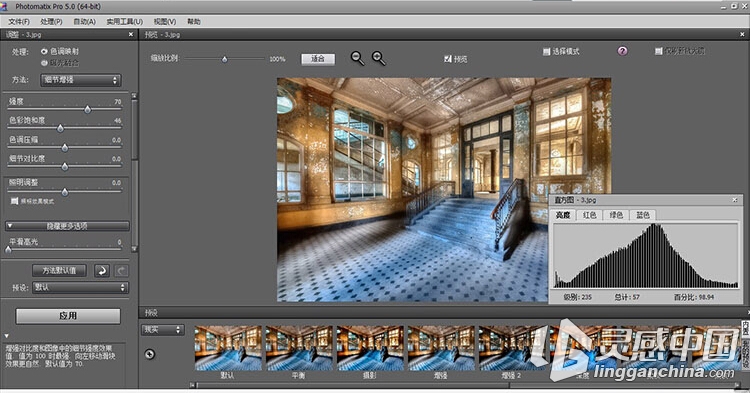Image resolution: width=751 pixels, height=393 pixels.
Task: Click the undo arrow icon beside 方法默认值
Action: pos(102,271)
